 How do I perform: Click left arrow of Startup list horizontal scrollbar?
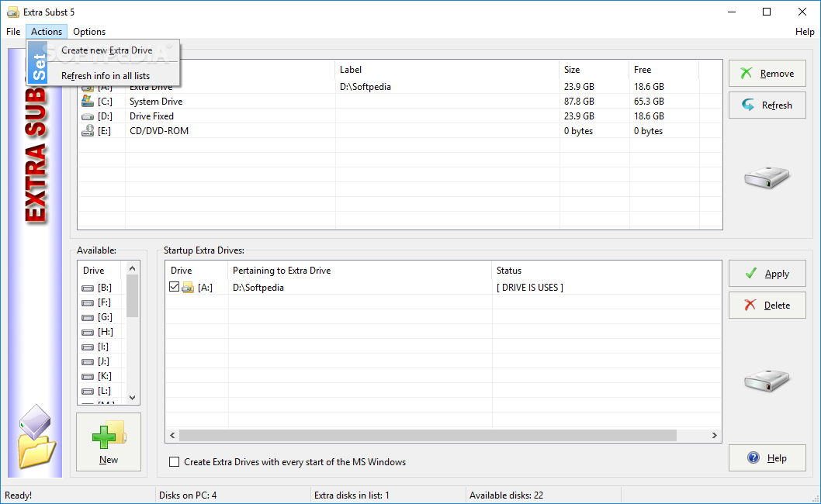pyautogui.click(x=172, y=436)
